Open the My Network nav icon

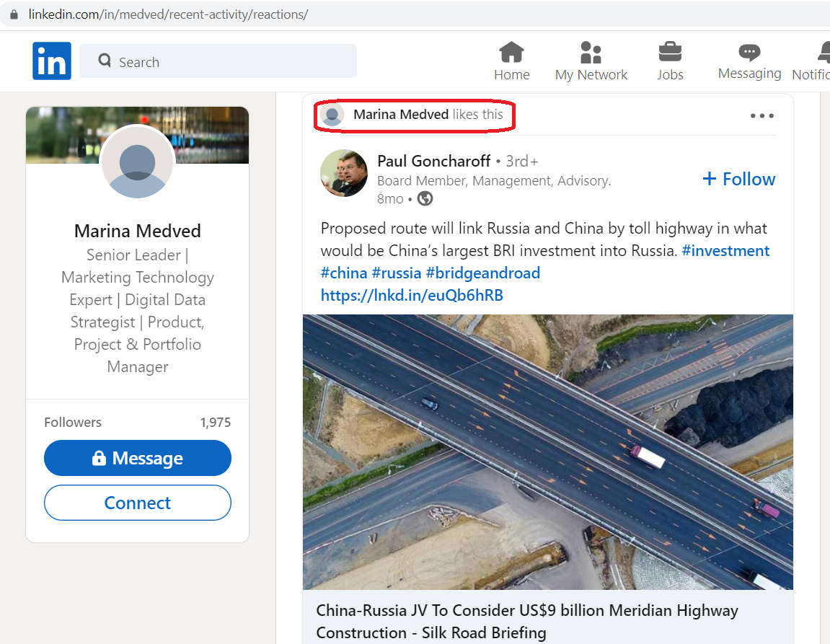pos(591,53)
